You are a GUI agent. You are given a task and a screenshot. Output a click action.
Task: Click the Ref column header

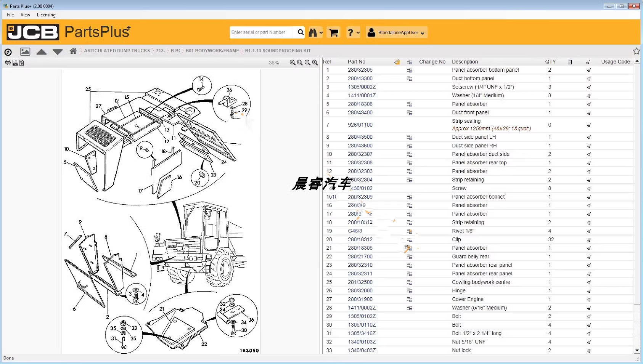point(327,62)
